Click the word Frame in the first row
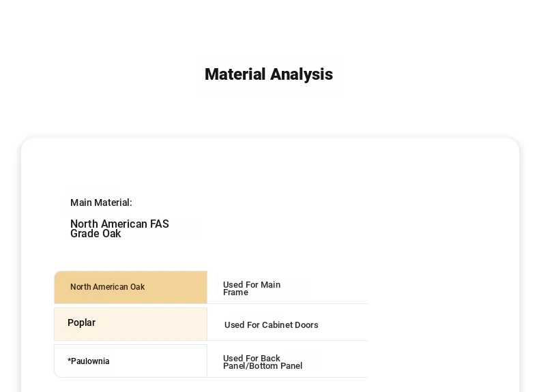Image resolution: width=539 pixels, height=392 pixels. (x=235, y=292)
